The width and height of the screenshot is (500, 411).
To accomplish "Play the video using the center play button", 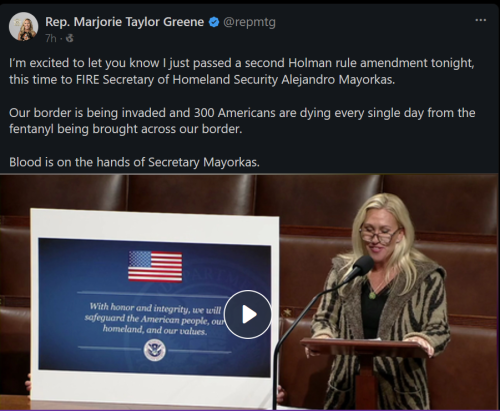I will click(248, 314).
